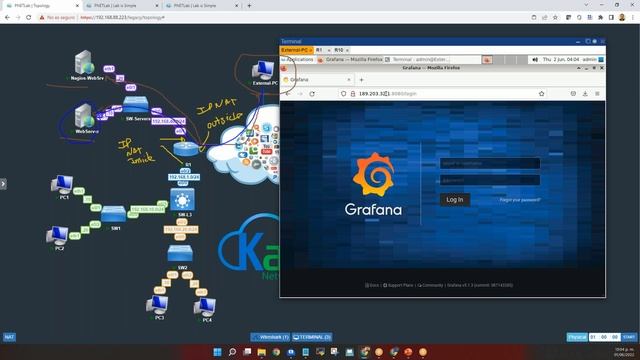The width and height of the screenshot is (640, 360).
Task: Switch to the second PNETLab Chrome tab
Action: click(x=121, y=6)
